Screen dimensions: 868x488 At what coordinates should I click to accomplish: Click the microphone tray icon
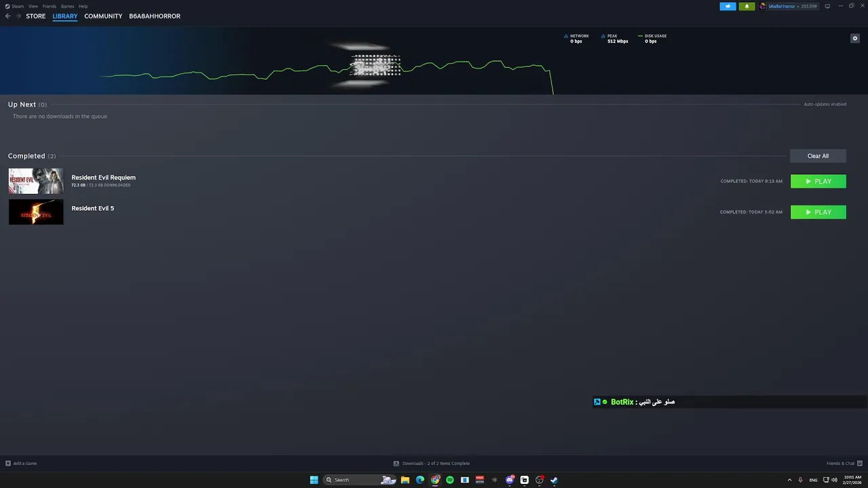[801, 480]
